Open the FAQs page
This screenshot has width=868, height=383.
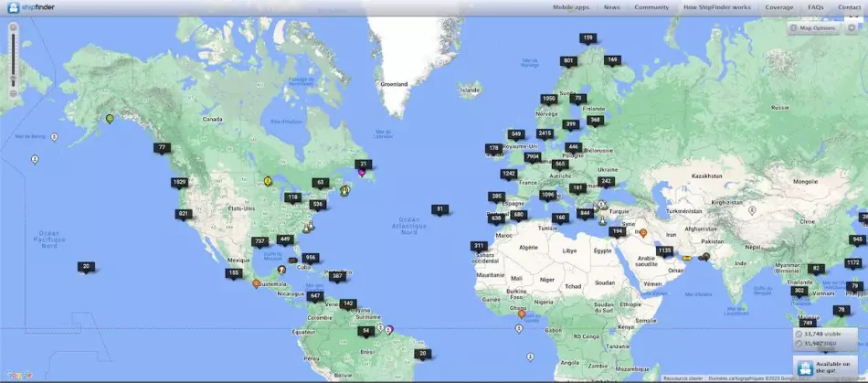click(815, 7)
